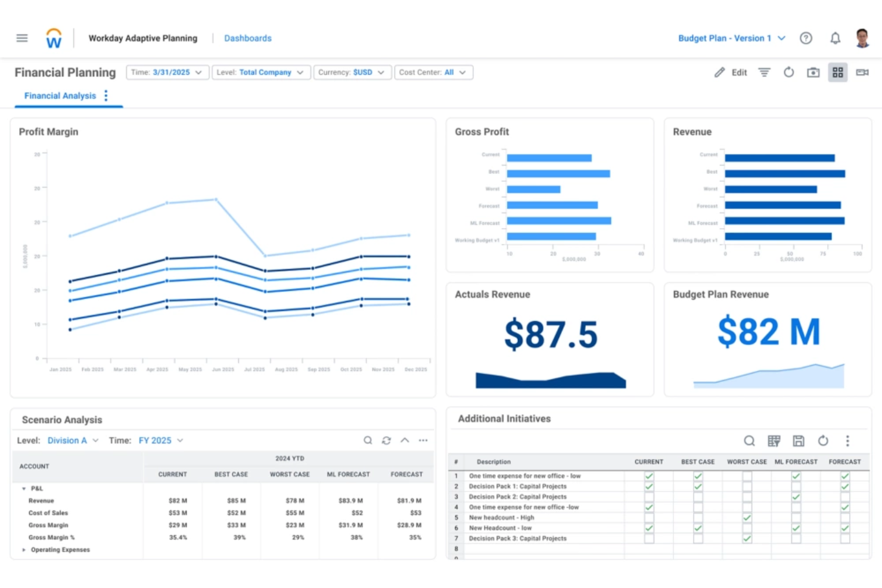The width and height of the screenshot is (882, 588).
Task: Switch to grid layout view icon
Action: click(x=838, y=71)
